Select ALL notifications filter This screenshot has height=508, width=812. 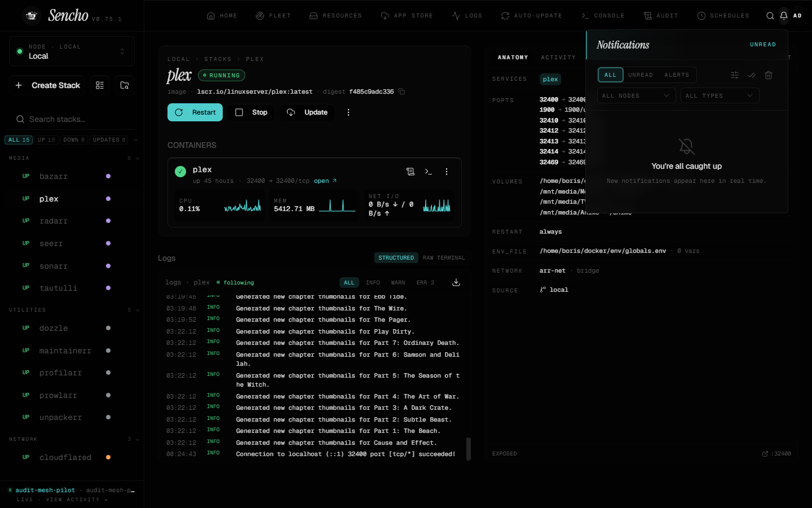tap(611, 75)
